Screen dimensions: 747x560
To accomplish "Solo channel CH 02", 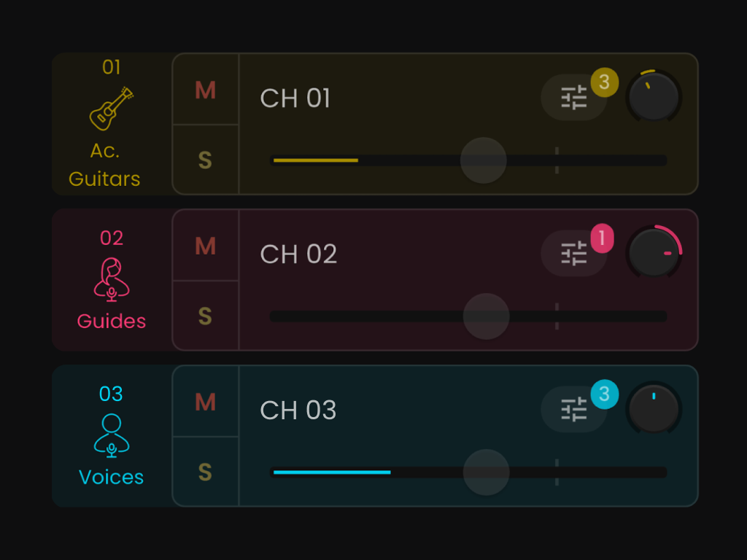I will click(206, 316).
